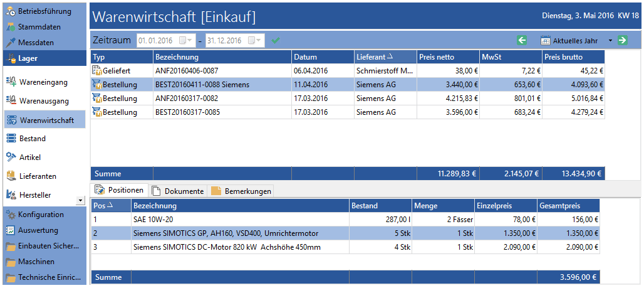Screen dimensions: 644x288
Task: Sort orders by MwSt column
Action: tap(511, 56)
